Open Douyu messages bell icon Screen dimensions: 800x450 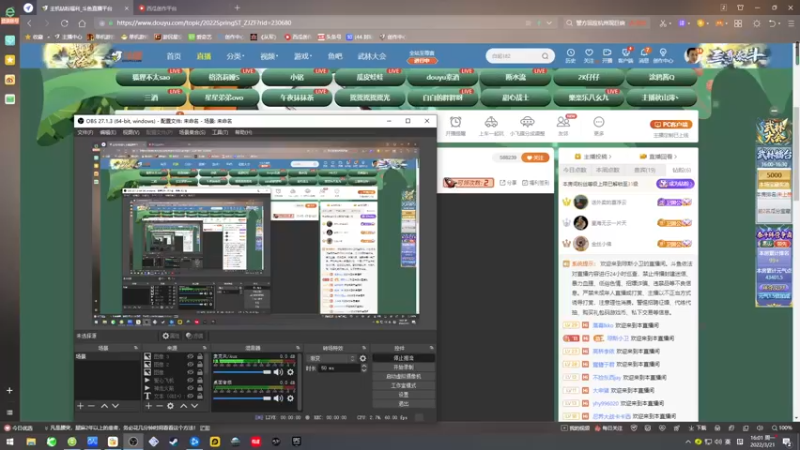click(644, 53)
